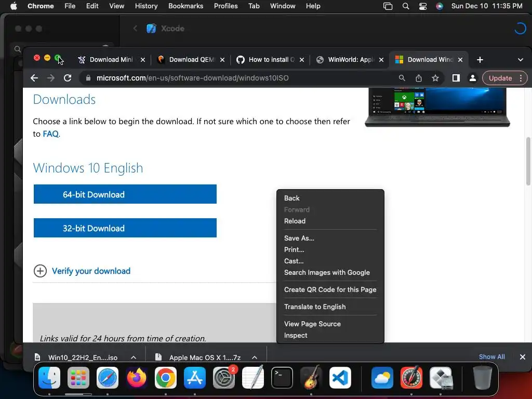This screenshot has width=532, height=399.
Task: Open Finder from the Dock
Action: click(x=49, y=377)
